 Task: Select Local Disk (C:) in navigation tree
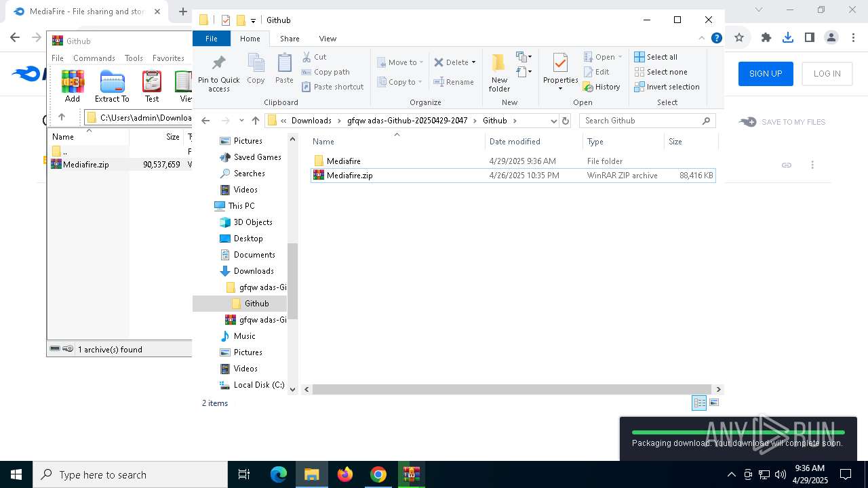(252, 385)
